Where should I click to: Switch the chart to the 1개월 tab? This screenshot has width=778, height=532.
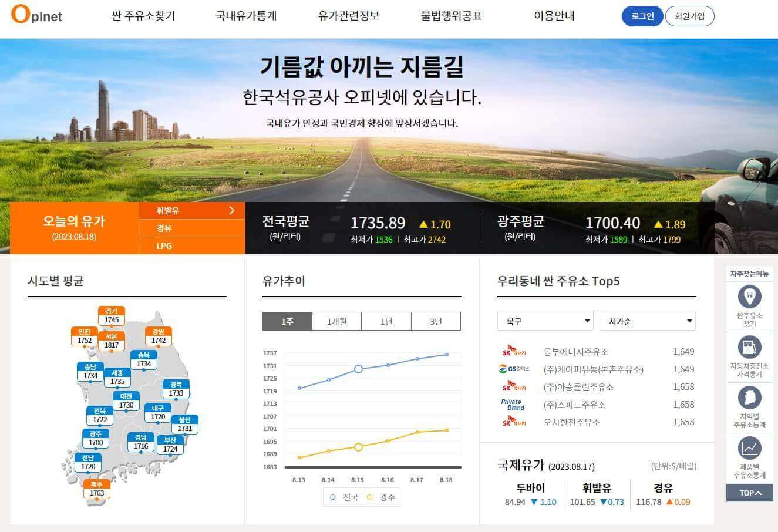point(337,321)
